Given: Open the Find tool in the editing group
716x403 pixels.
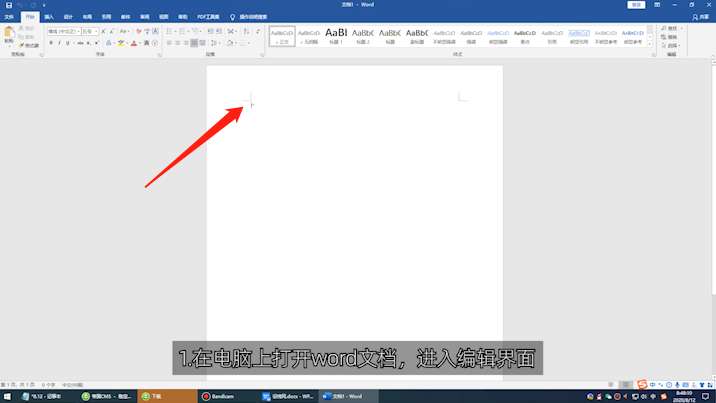Looking at the screenshot, I should (x=671, y=28).
